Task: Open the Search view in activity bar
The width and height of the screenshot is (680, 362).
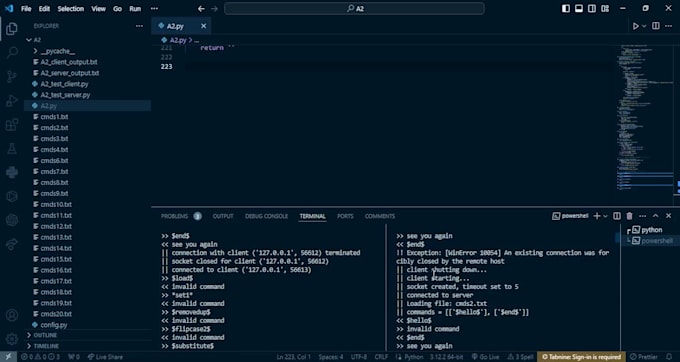Action: (x=12, y=53)
